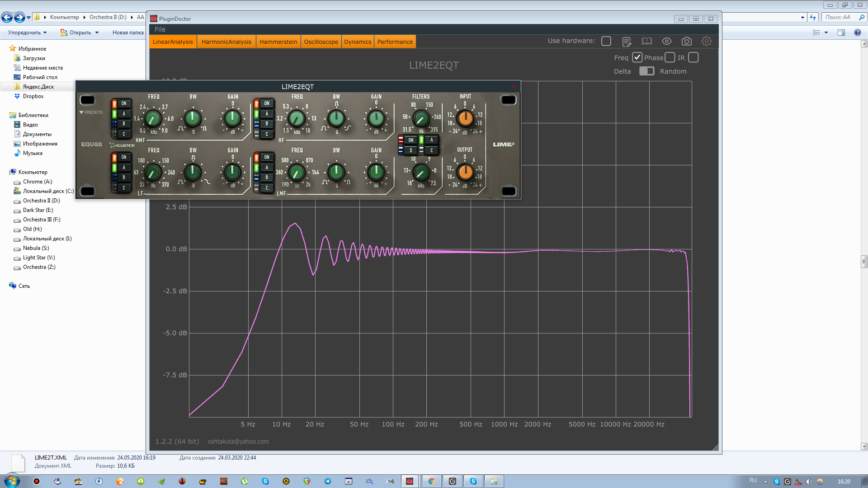
Task: Enable the Phase checkbox
Action: 670,57
